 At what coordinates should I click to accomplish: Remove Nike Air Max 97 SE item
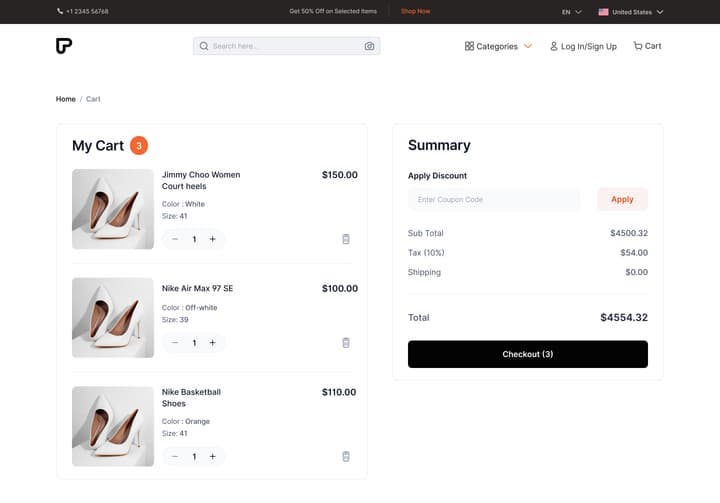[346, 343]
